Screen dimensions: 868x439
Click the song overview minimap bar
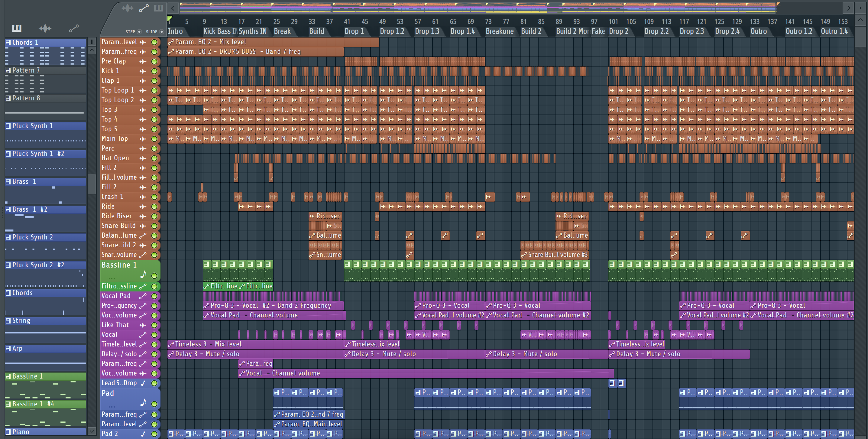click(x=478, y=8)
